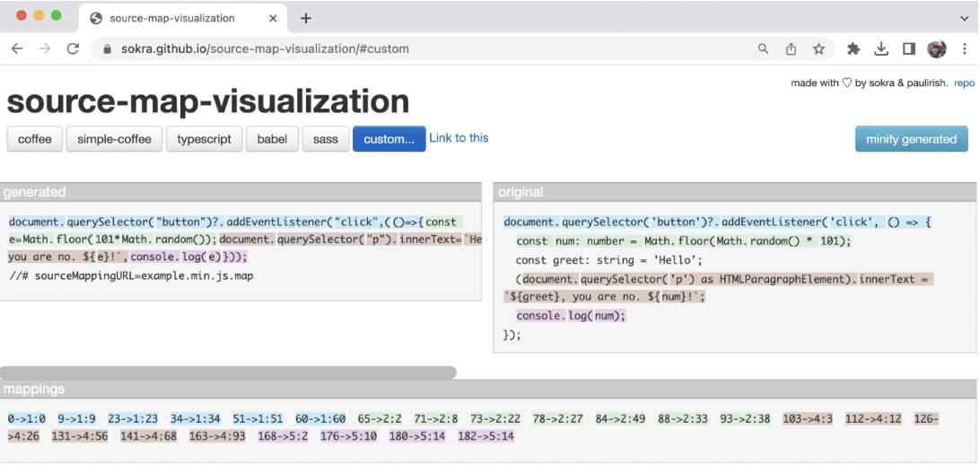Click the user profile avatar
This screenshot has height=472, width=980.
[937, 48]
